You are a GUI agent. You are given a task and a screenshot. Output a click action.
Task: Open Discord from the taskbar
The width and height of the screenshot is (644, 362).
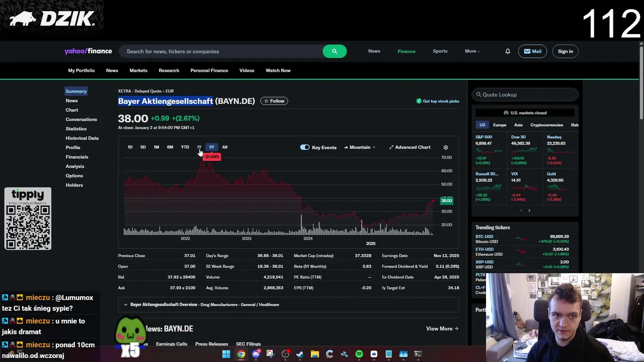(x=256, y=354)
